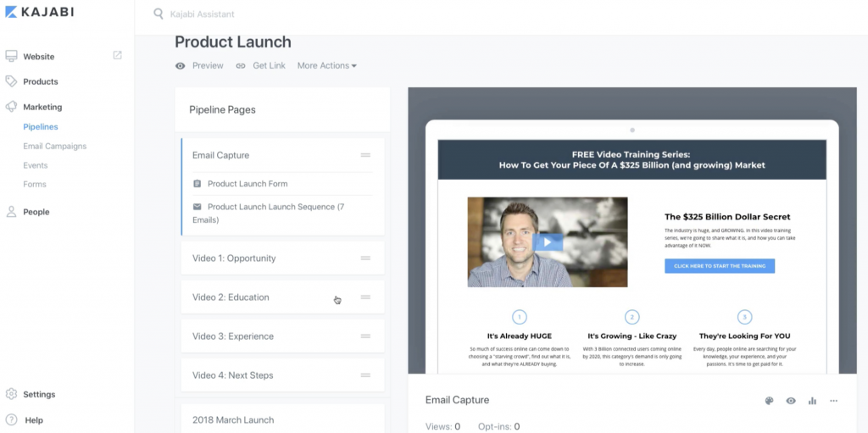
Task: Click the envelope email sequence icon
Action: [x=197, y=207]
